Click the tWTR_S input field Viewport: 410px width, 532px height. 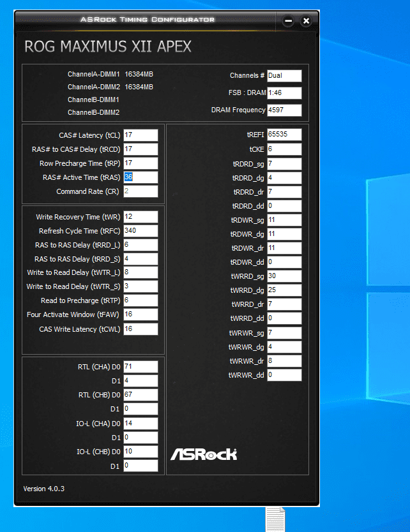pyautogui.click(x=140, y=286)
